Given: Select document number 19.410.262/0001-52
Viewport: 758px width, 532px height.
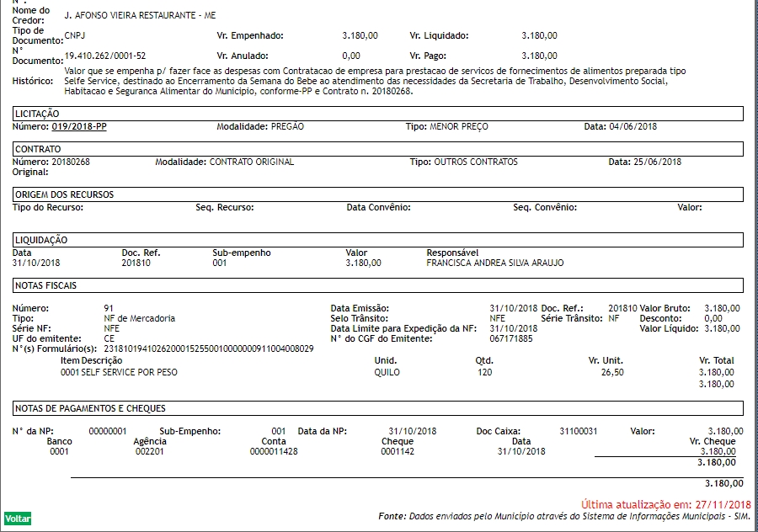Looking at the screenshot, I should (105, 56).
